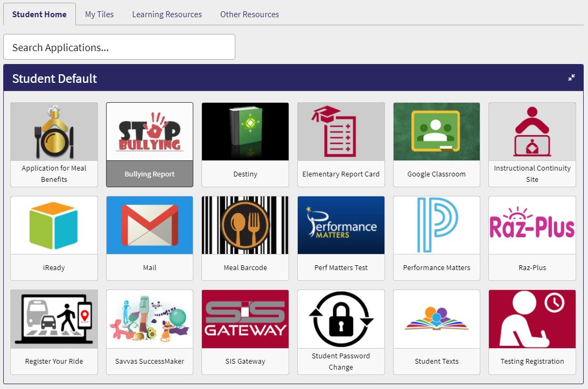Open the Mail app icon
Image resolution: width=588 pixels, height=389 pixels.
click(x=150, y=225)
